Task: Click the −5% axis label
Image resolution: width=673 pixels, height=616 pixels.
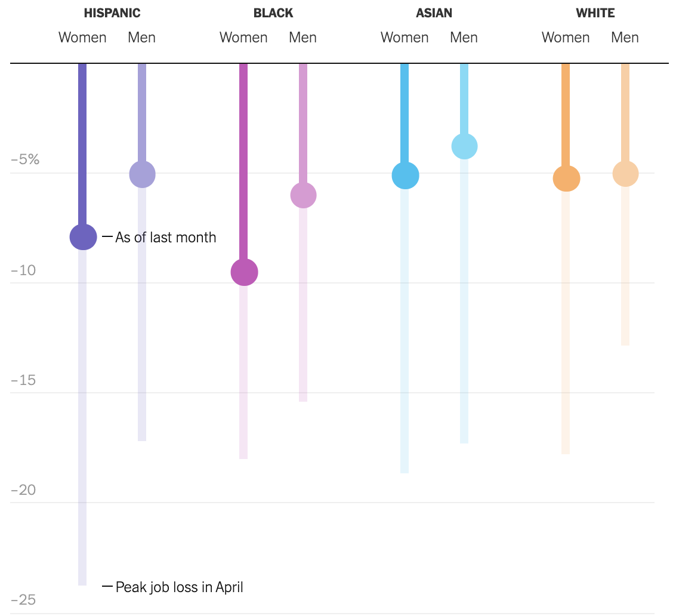Action: tap(25, 160)
